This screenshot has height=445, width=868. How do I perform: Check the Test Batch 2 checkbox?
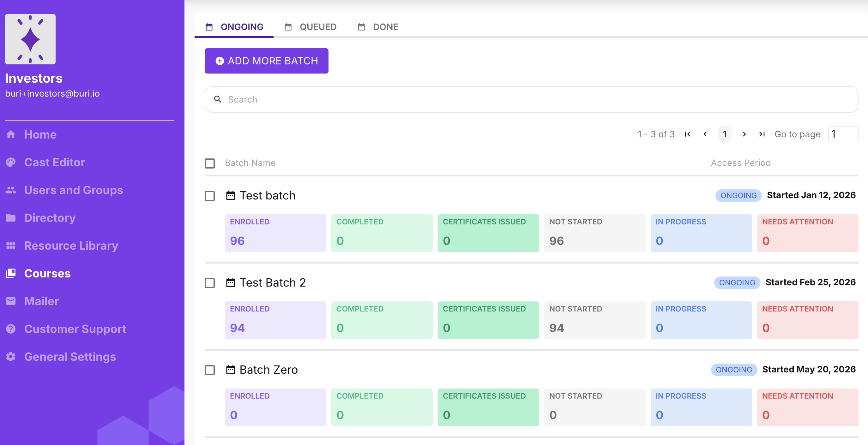coord(210,283)
